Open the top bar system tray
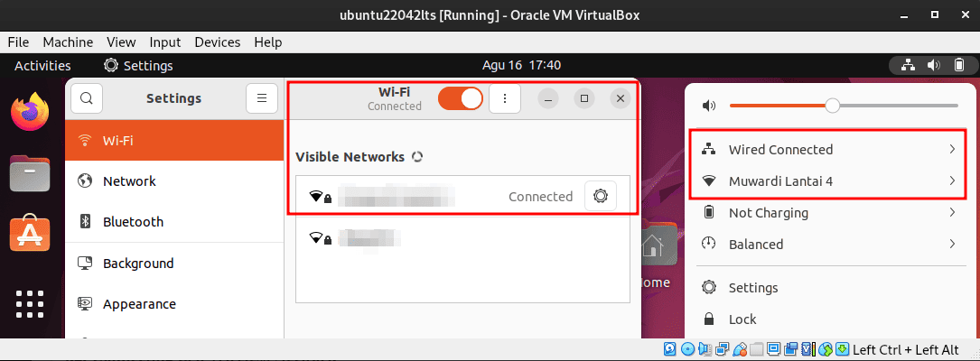 tap(934, 65)
